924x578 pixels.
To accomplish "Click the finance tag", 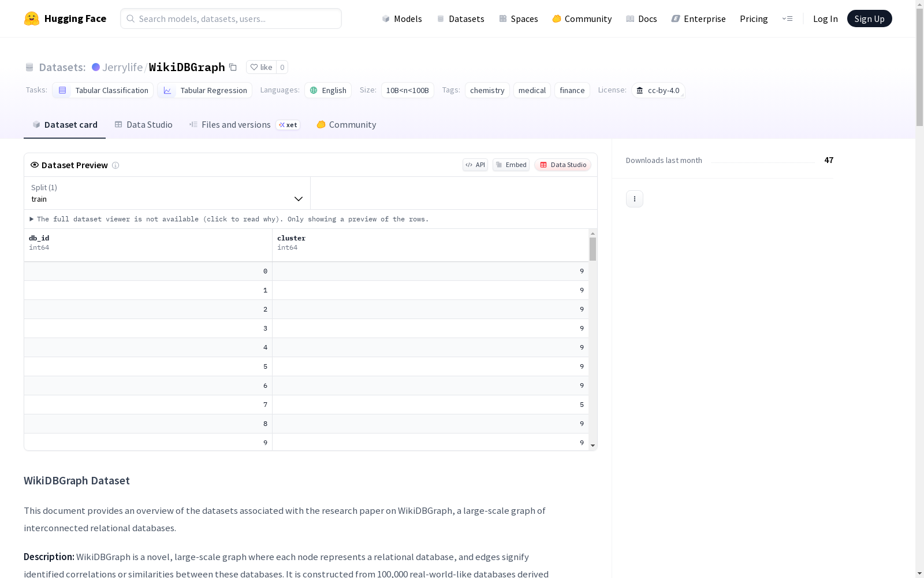I will click(x=572, y=90).
